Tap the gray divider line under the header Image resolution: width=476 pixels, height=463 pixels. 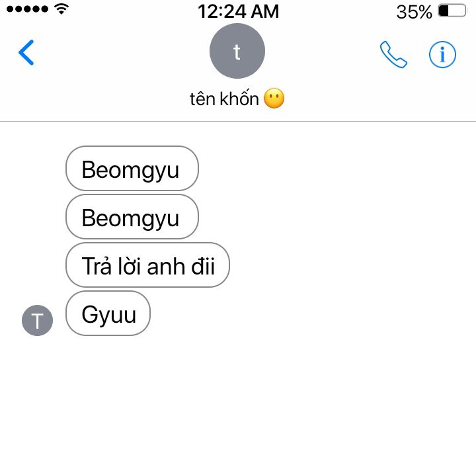click(238, 121)
